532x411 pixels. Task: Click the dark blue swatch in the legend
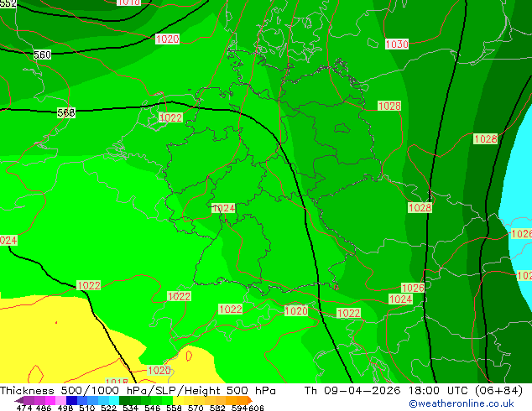pos(71,400)
